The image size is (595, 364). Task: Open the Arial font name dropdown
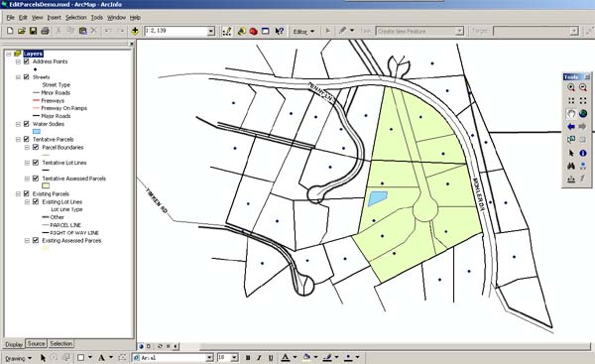209,358
